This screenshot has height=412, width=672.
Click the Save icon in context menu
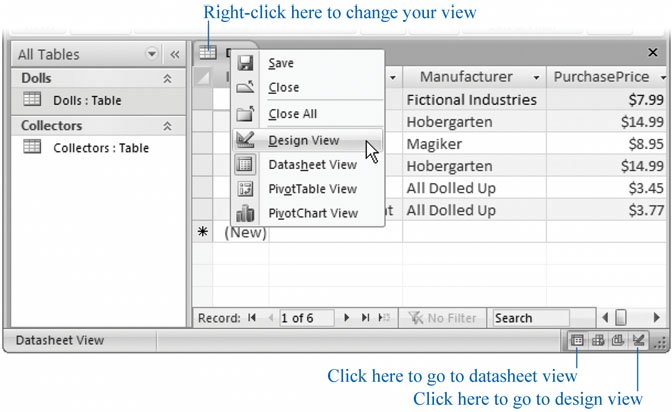click(x=245, y=63)
